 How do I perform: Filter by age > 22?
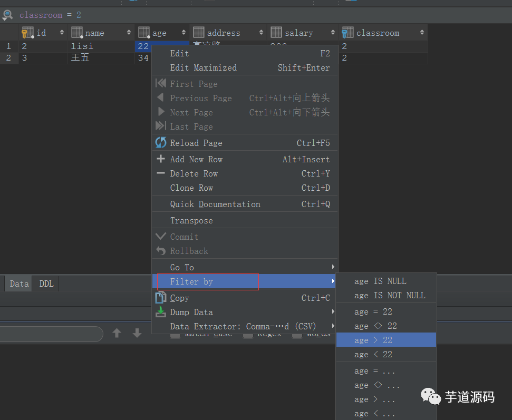point(387,340)
